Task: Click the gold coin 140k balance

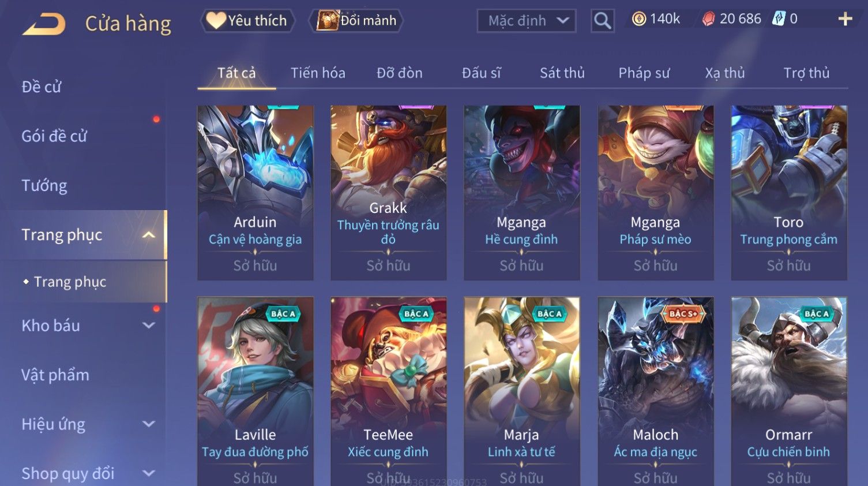Action: point(656,19)
